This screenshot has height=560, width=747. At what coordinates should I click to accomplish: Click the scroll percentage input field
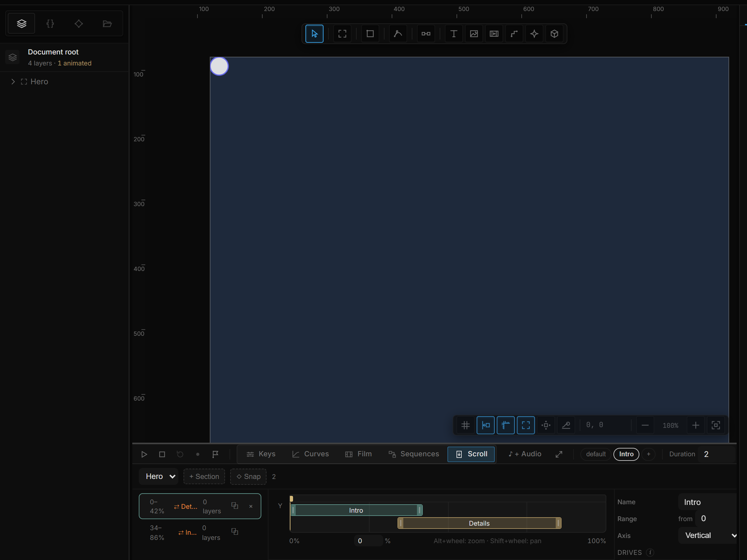[x=368, y=541]
